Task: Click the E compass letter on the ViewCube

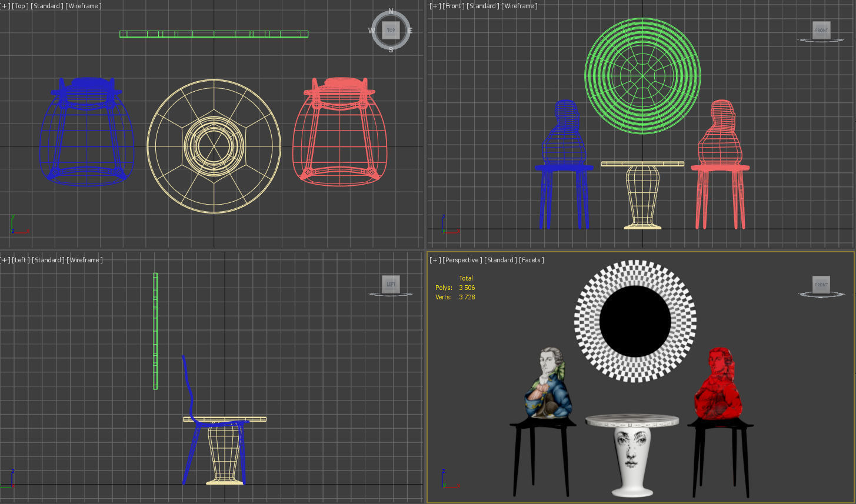Action: tap(410, 31)
